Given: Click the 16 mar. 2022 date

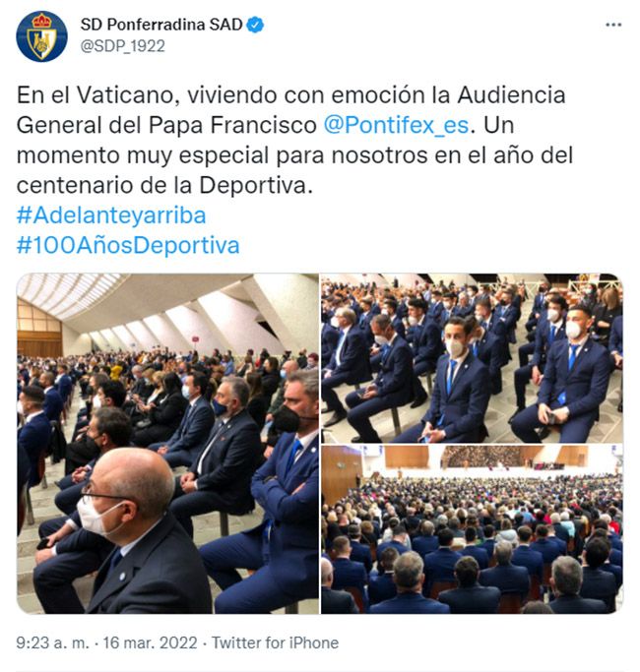Looking at the screenshot, I should 150,642.
